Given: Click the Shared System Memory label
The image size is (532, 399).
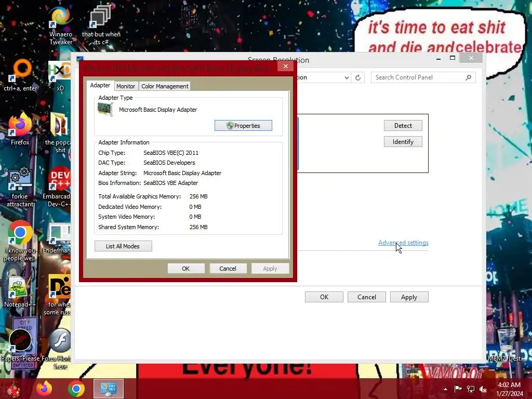Looking at the screenshot, I should point(129,227).
